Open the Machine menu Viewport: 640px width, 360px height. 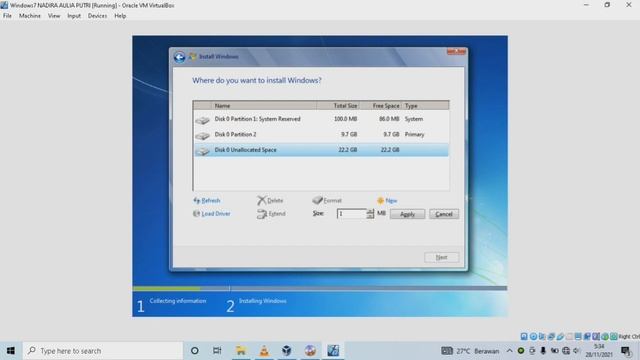pyautogui.click(x=30, y=16)
